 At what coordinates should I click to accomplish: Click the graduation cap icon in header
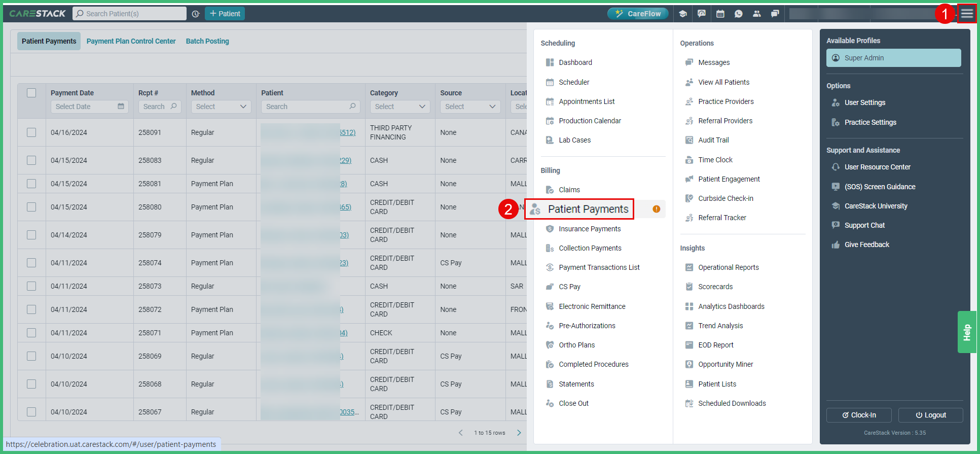[x=683, y=14]
